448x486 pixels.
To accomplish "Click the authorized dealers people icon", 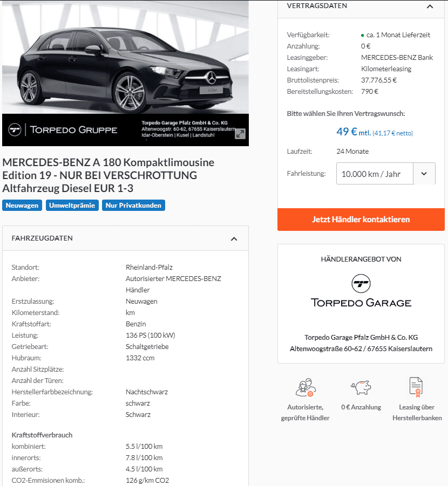I will click(x=306, y=387).
